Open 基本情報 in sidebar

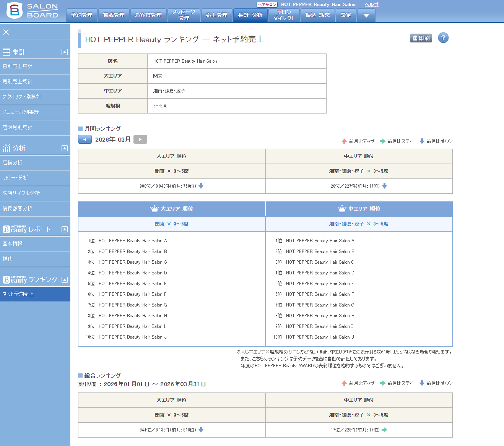pos(35,244)
